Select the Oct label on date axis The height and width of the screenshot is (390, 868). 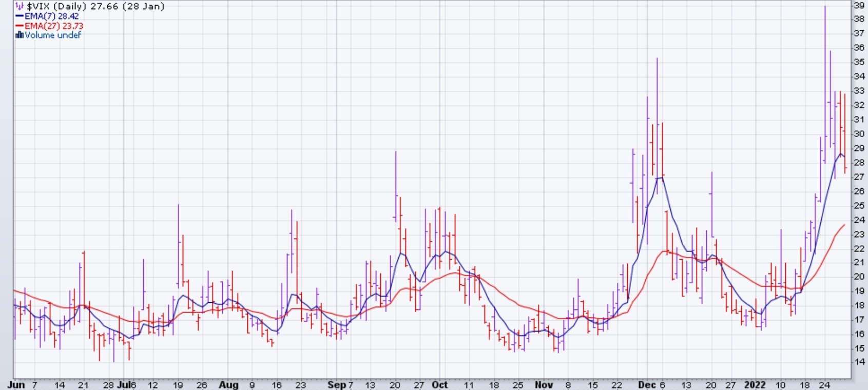coord(439,385)
